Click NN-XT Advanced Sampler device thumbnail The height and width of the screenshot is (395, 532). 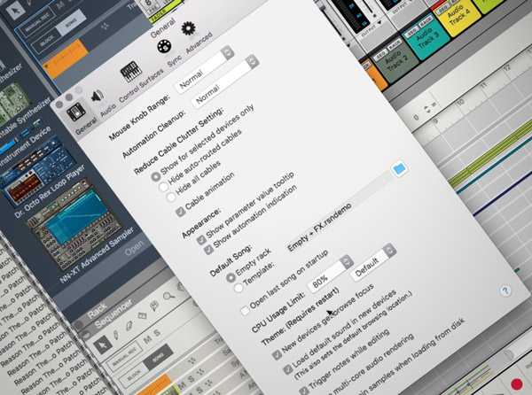[74, 224]
